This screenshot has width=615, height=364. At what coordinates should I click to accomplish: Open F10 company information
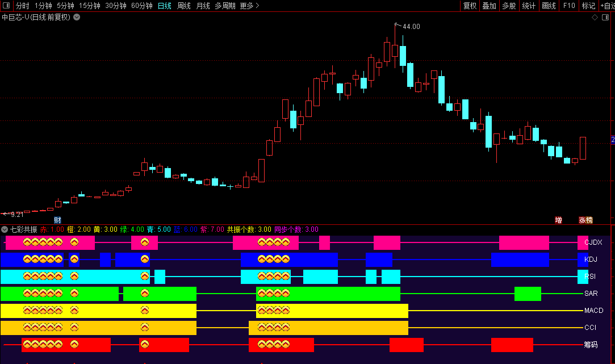[568, 6]
